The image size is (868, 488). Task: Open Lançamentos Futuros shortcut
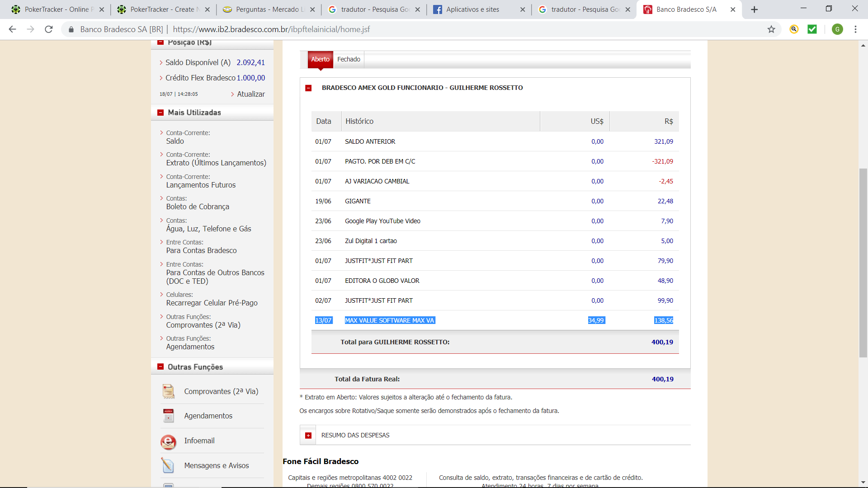(x=201, y=185)
